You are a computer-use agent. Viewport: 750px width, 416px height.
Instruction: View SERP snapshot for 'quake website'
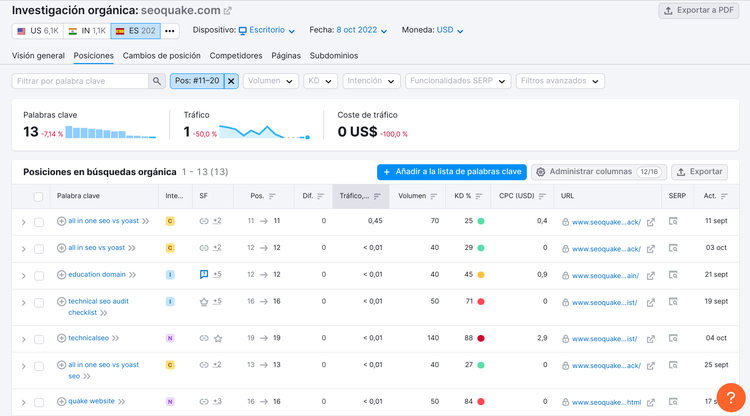[673, 402]
